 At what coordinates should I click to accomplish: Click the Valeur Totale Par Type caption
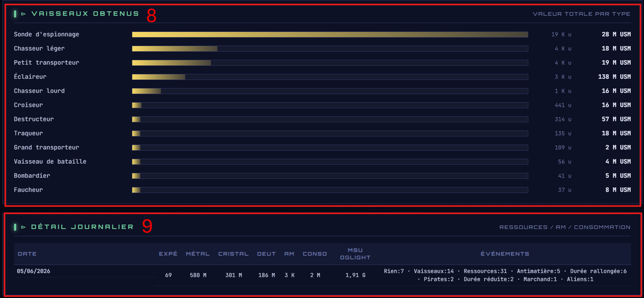pyautogui.click(x=582, y=14)
